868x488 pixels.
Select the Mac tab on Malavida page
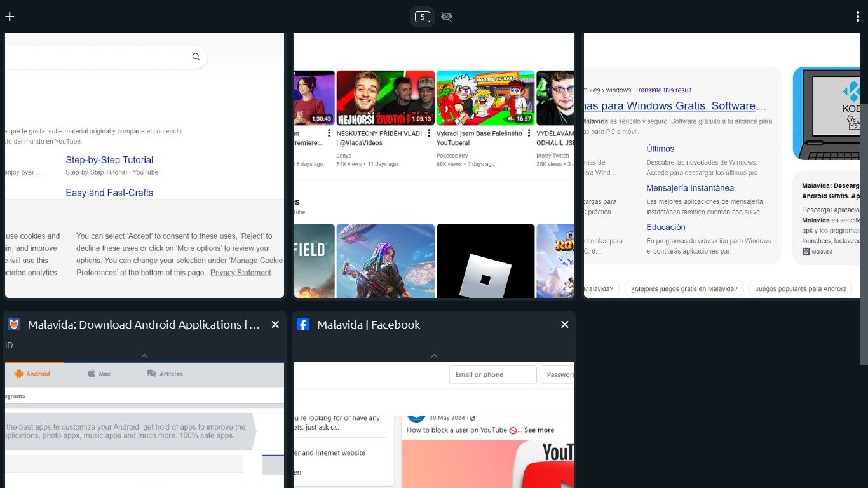point(99,374)
